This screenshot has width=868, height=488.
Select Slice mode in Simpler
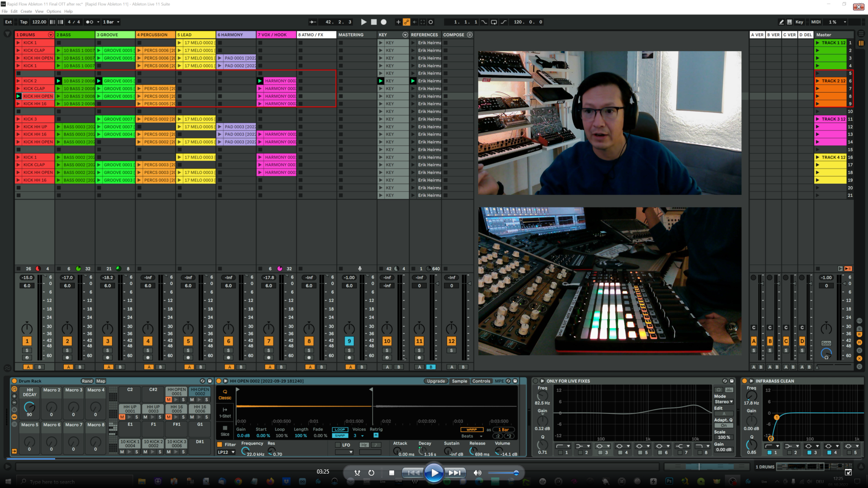click(x=225, y=430)
